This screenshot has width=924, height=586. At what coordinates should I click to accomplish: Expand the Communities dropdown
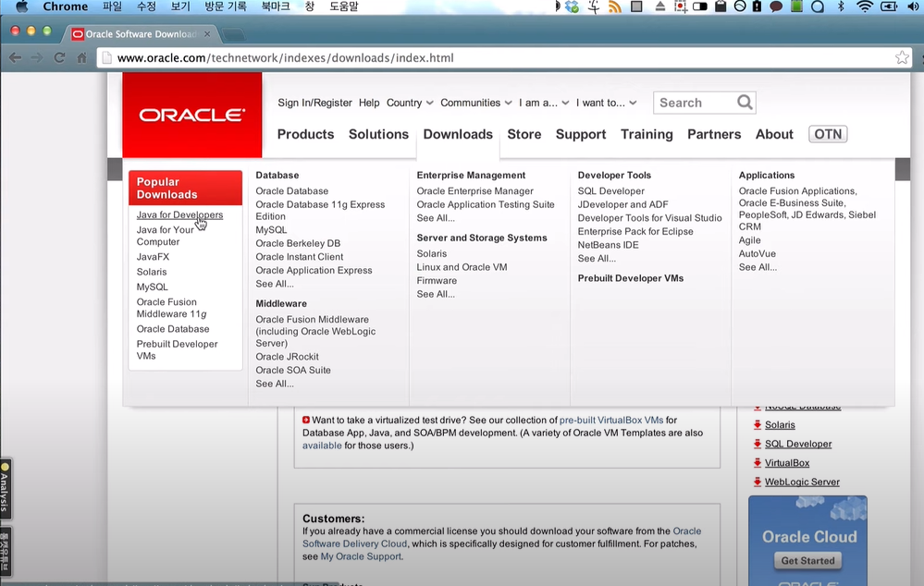tap(476, 103)
